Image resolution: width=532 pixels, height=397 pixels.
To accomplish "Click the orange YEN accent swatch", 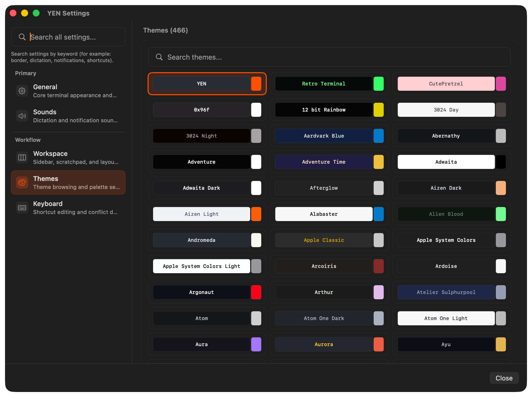I will pos(256,84).
